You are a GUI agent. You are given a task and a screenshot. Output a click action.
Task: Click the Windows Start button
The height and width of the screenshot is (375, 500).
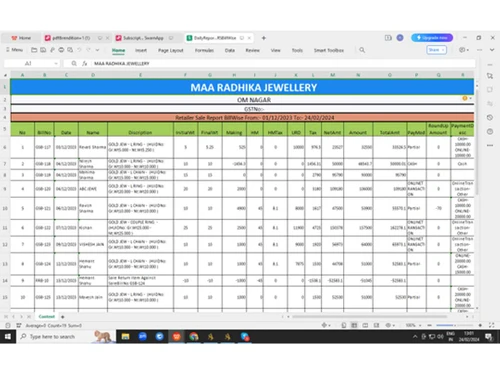8,337
